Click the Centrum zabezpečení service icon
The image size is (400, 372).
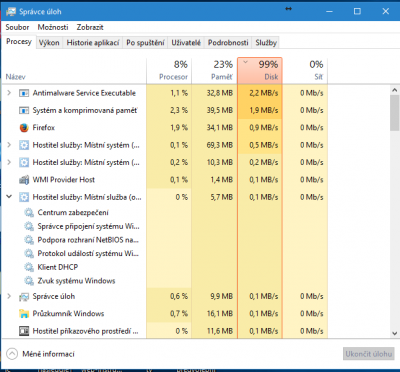(x=29, y=212)
